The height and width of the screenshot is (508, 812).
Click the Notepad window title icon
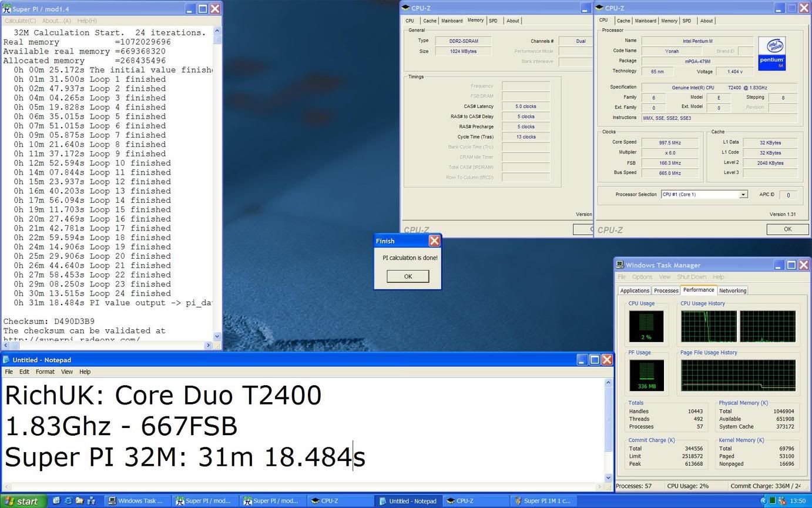(6, 360)
